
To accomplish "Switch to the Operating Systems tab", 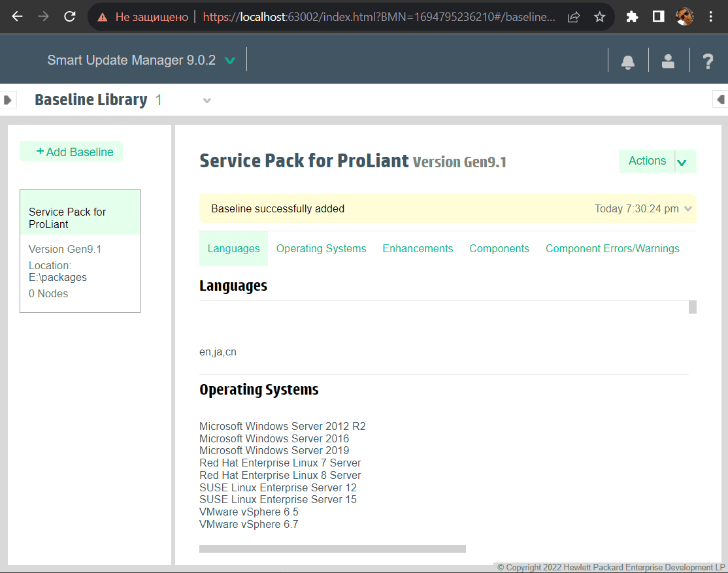I will click(322, 248).
